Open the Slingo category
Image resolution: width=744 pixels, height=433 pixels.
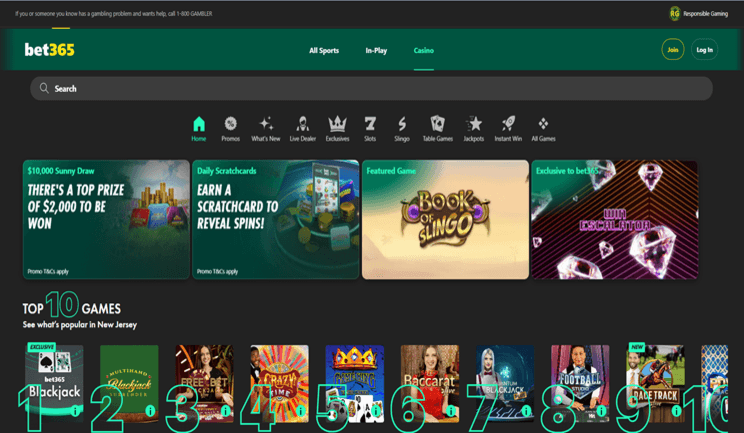[x=402, y=129]
